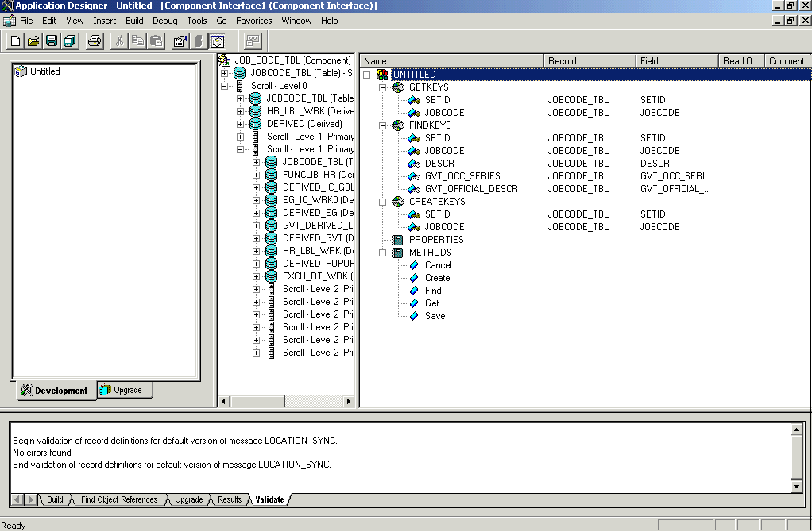The width and height of the screenshot is (812, 532).
Task: Click the rightmost project workspace toolbar icon
Action: (x=218, y=40)
